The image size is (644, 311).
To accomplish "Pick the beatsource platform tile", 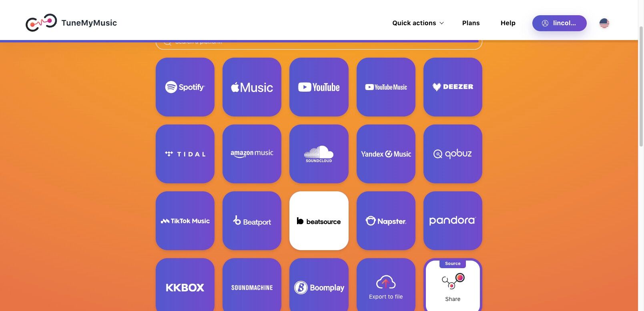I will (x=319, y=221).
